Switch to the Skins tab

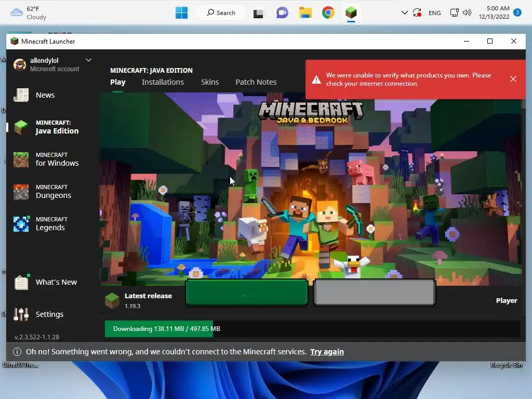point(210,82)
